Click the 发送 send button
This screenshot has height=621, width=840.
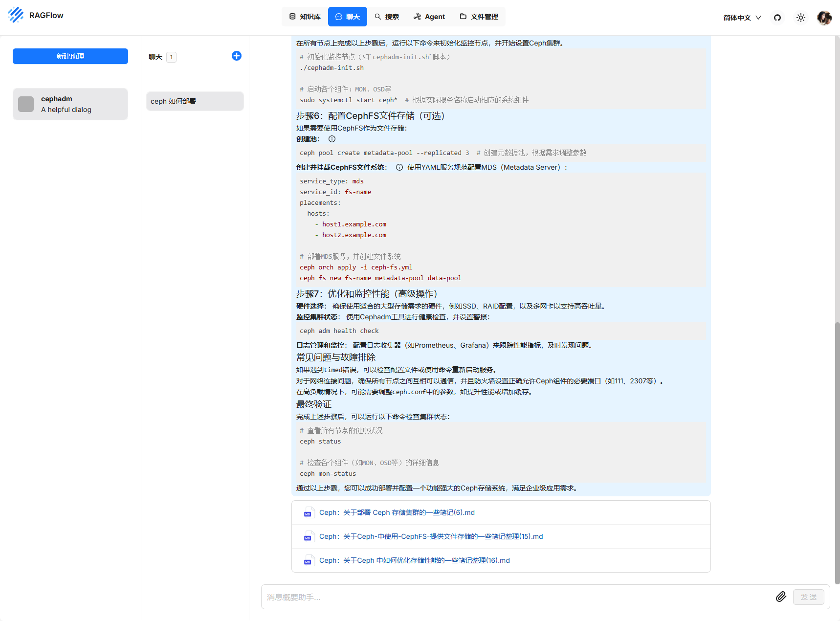(809, 597)
